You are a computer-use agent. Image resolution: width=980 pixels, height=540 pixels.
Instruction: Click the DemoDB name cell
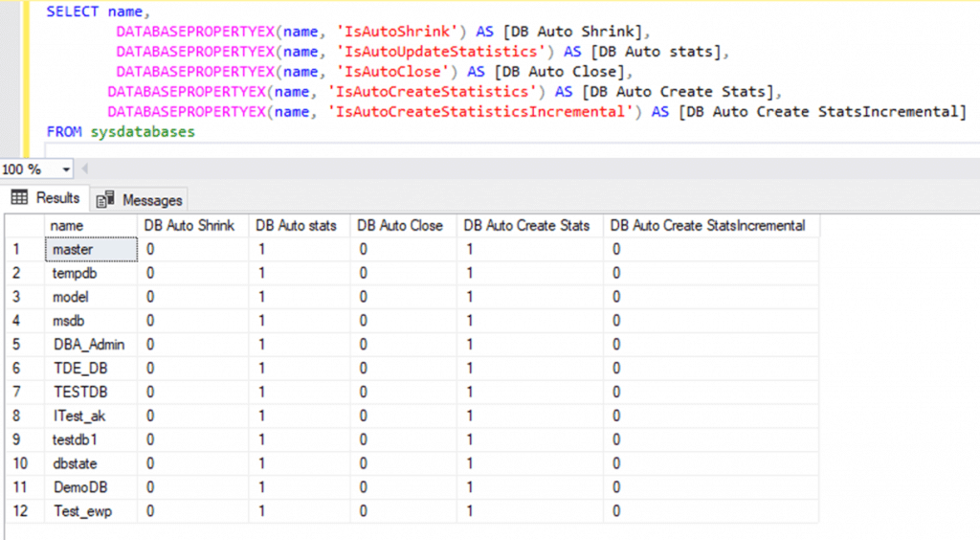(x=82, y=487)
